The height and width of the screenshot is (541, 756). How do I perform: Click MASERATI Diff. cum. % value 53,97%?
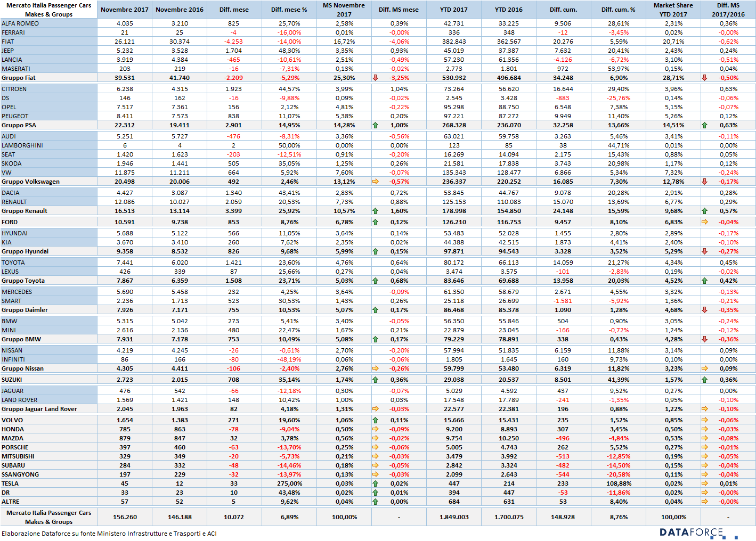coord(619,69)
